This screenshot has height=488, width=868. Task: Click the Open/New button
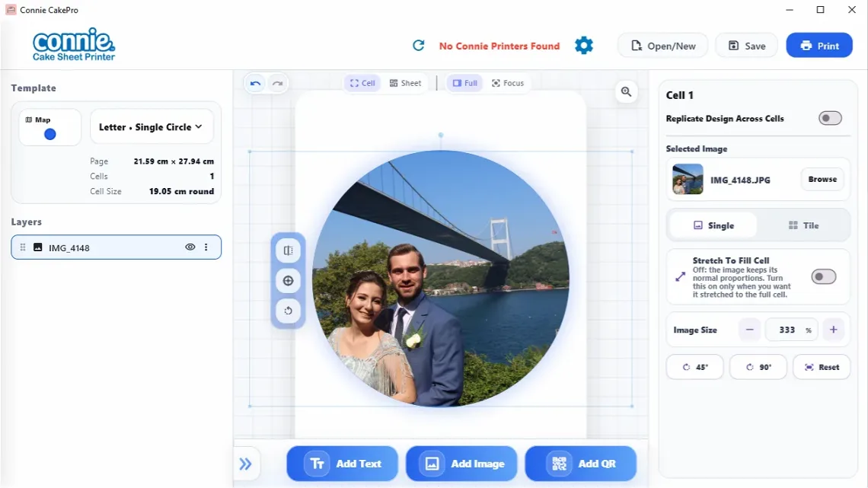662,46
